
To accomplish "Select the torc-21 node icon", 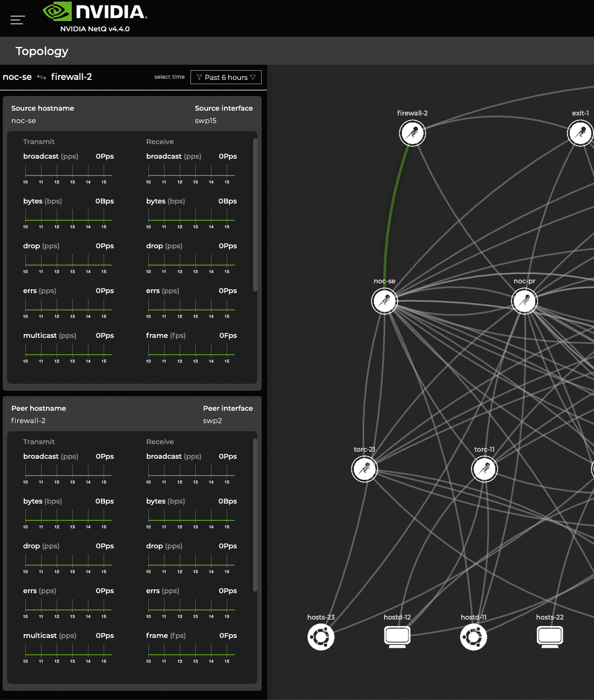I will pyautogui.click(x=365, y=468).
